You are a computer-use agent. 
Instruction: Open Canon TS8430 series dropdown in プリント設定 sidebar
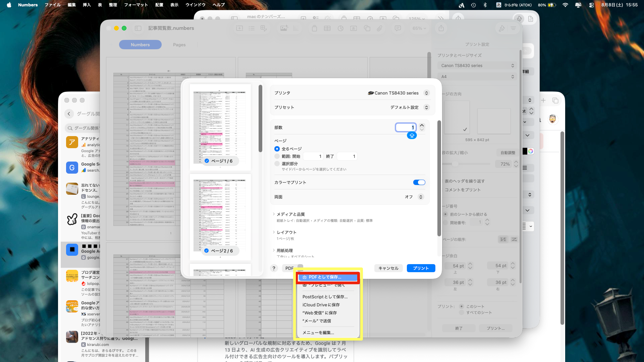[477, 66]
